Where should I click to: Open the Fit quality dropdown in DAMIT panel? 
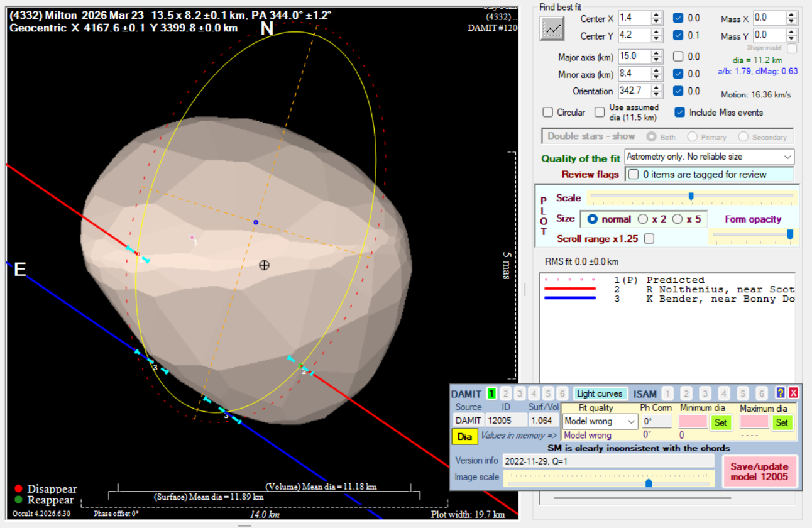(600, 422)
